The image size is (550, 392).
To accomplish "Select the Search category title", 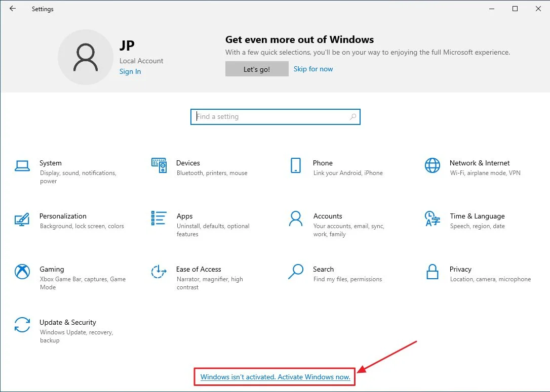I will [x=324, y=269].
